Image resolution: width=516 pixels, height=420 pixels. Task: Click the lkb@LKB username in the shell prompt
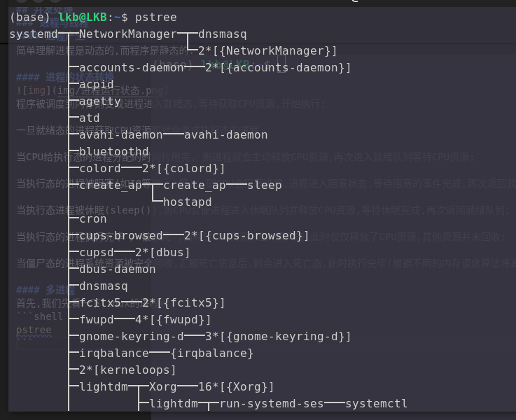(83, 17)
